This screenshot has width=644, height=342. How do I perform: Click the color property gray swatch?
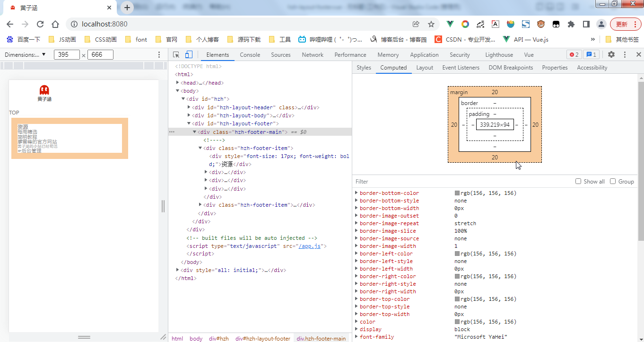pos(457,322)
